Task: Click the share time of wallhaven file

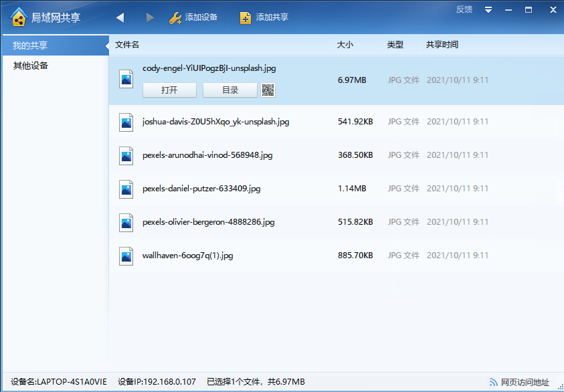Action: coord(458,256)
